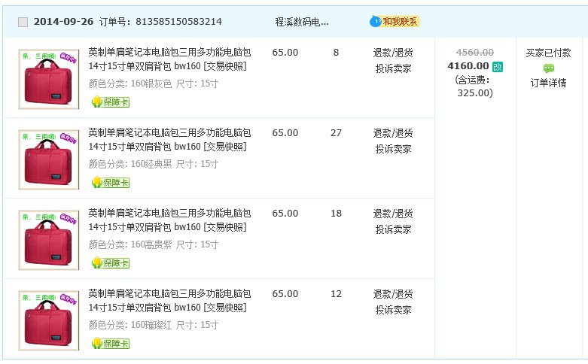Click 保障卡 badge on 160经典黑 item
This screenshot has width=588, height=364.
(x=111, y=182)
